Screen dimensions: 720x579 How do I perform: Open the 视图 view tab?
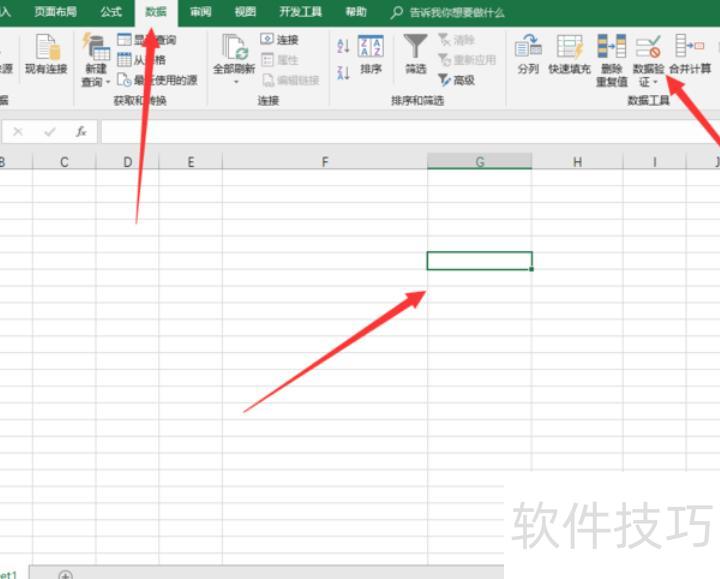coord(245,11)
